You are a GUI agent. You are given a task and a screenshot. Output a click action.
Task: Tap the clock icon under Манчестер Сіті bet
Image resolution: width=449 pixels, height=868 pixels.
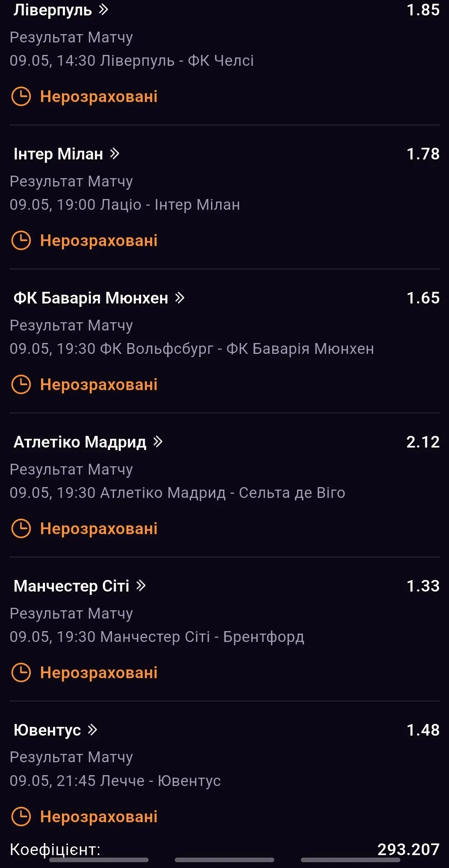pyautogui.click(x=21, y=673)
